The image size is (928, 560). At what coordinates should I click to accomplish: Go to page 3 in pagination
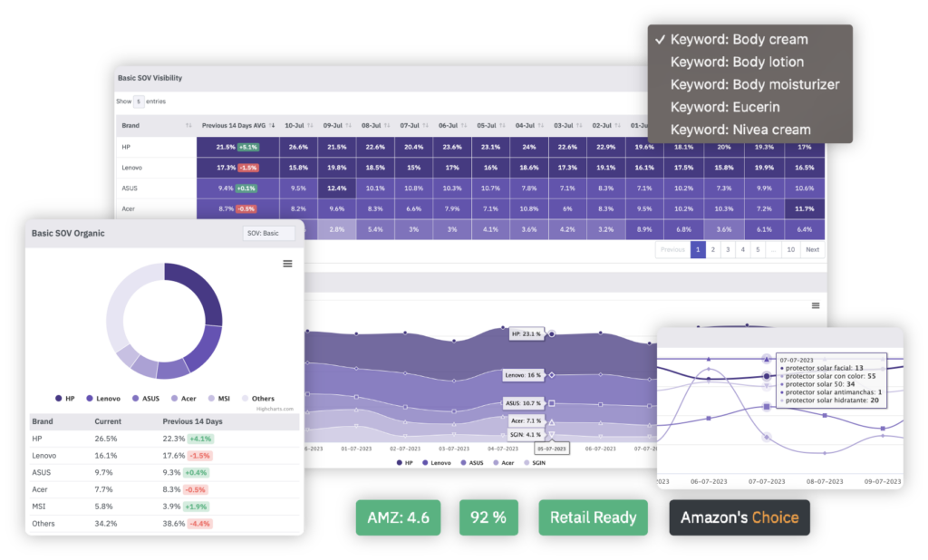(728, 250)
